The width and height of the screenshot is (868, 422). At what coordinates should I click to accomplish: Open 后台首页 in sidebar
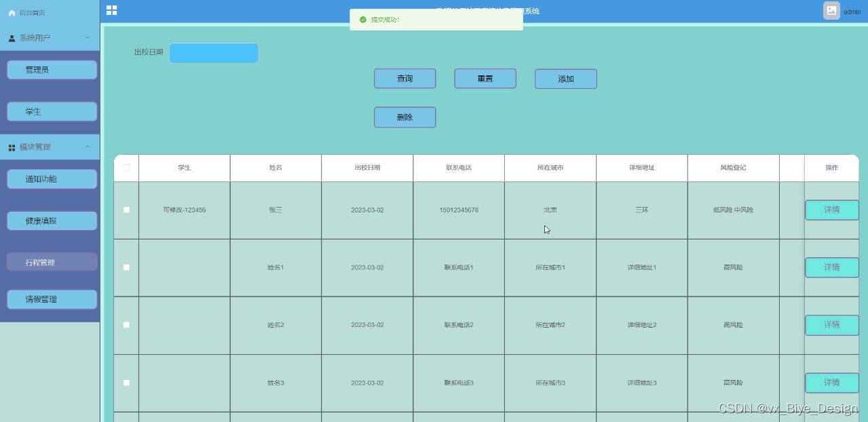coord(32,13)
